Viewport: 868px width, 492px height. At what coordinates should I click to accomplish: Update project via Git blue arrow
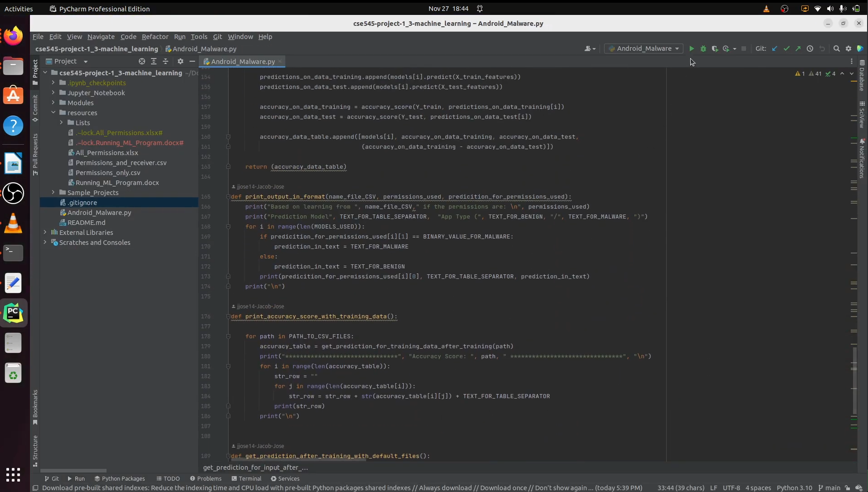(775, 49)
